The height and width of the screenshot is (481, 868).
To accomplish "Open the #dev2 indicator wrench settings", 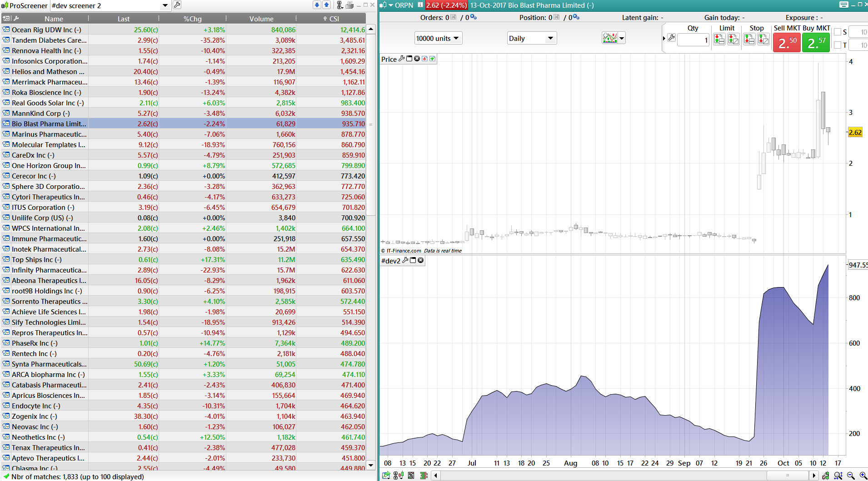I will click(405, 260).
